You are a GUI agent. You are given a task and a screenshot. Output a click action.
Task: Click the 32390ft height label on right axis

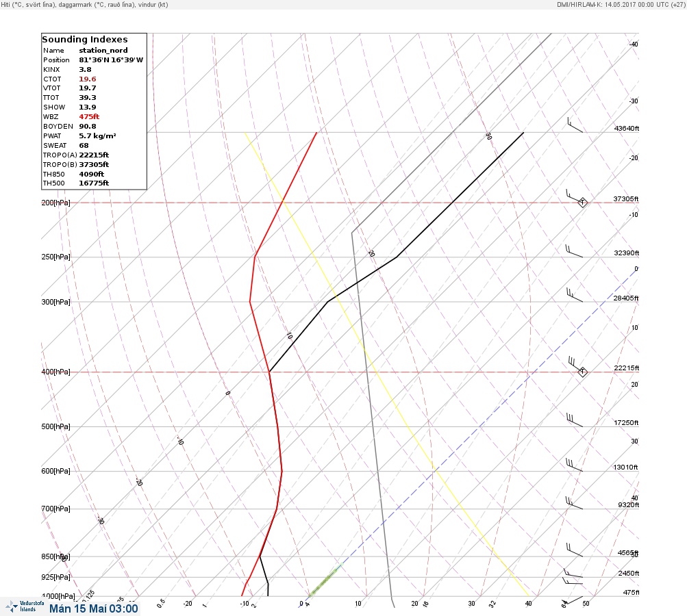click(627, 253)
